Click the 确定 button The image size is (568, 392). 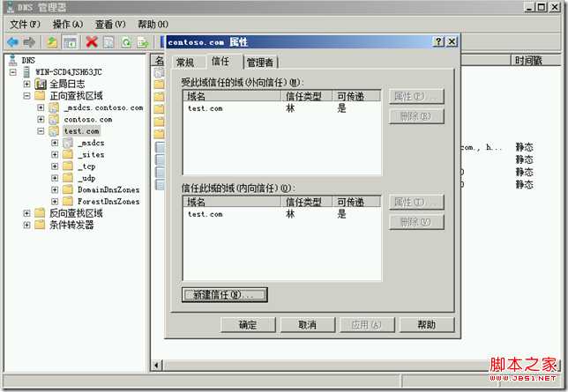[248, 325]
